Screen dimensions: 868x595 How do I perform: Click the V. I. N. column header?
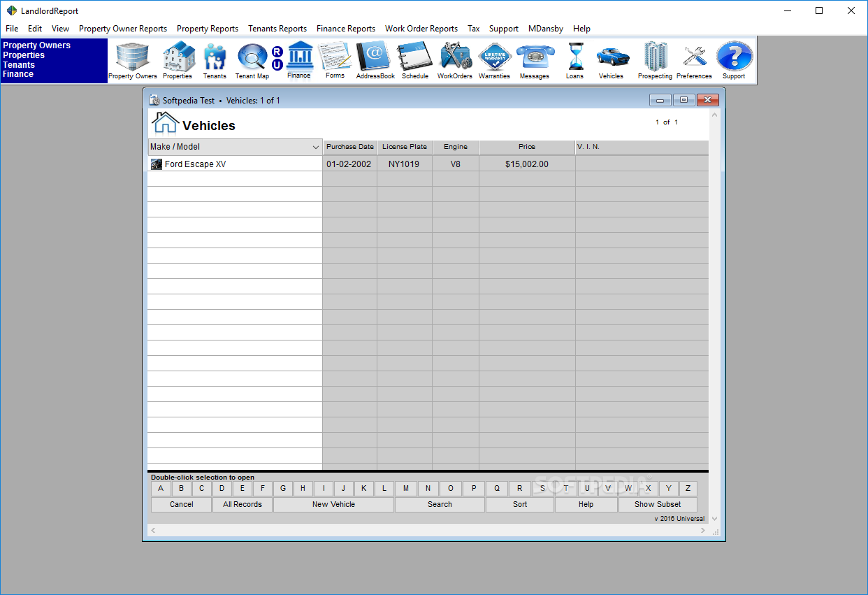642,147
